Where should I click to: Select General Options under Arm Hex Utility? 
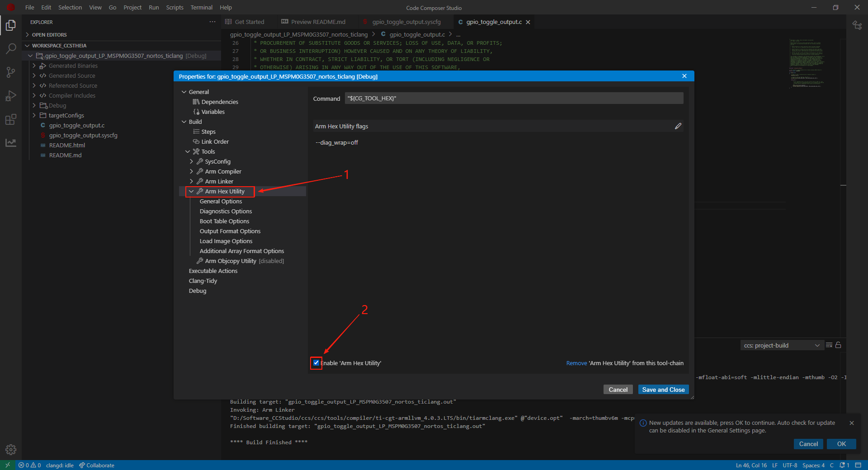tap(221, 201)
